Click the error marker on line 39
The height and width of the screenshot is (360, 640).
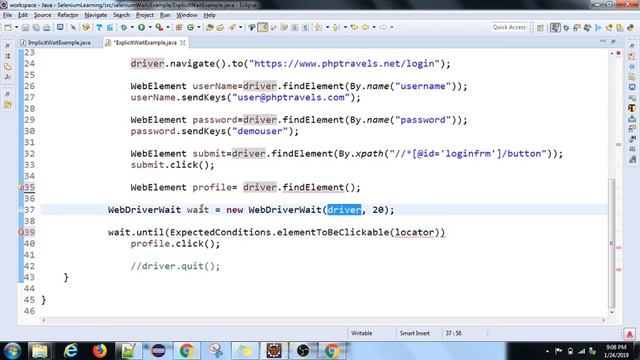[21, 232]
